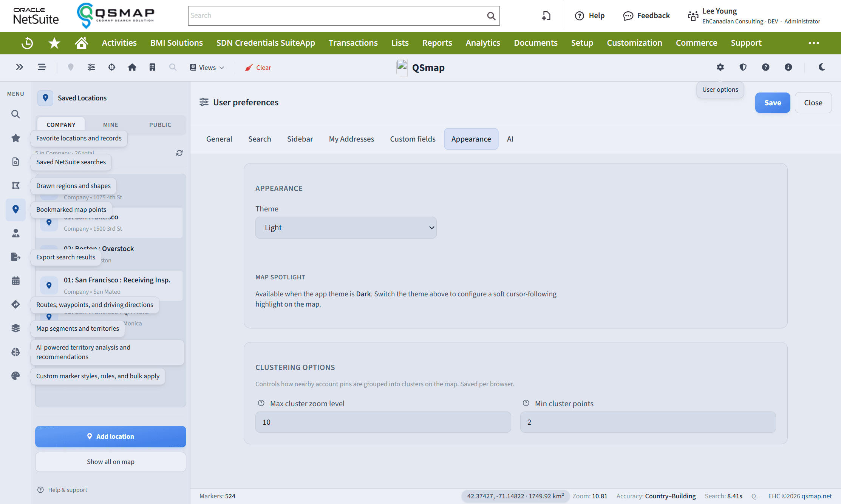Toggle dark mode moon icon
This screenshot has height=504, width=841.
822,67
